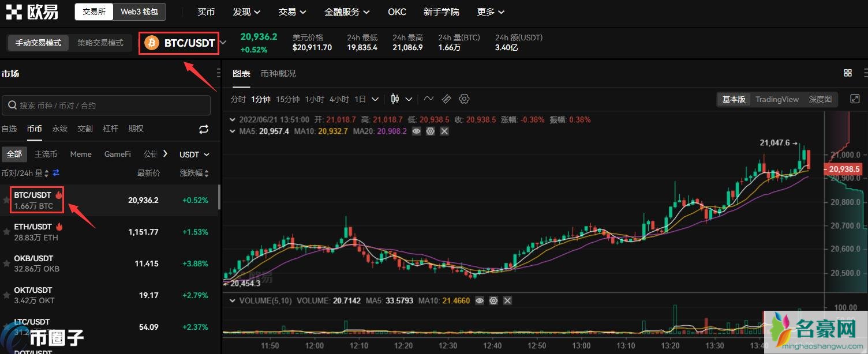This screenshot has width=868, height=354.
Task: Click the search magnifier icon
Action: [x=12, y=106]
